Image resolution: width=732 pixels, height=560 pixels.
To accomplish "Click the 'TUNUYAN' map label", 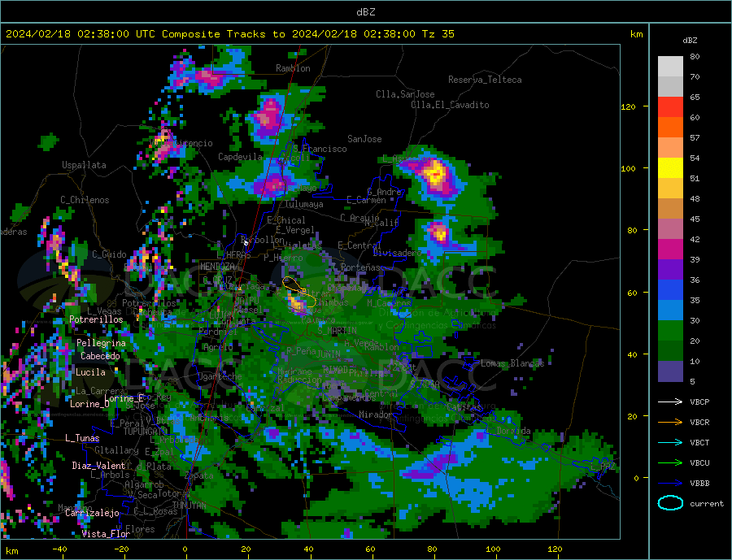I will pos(189,506).
